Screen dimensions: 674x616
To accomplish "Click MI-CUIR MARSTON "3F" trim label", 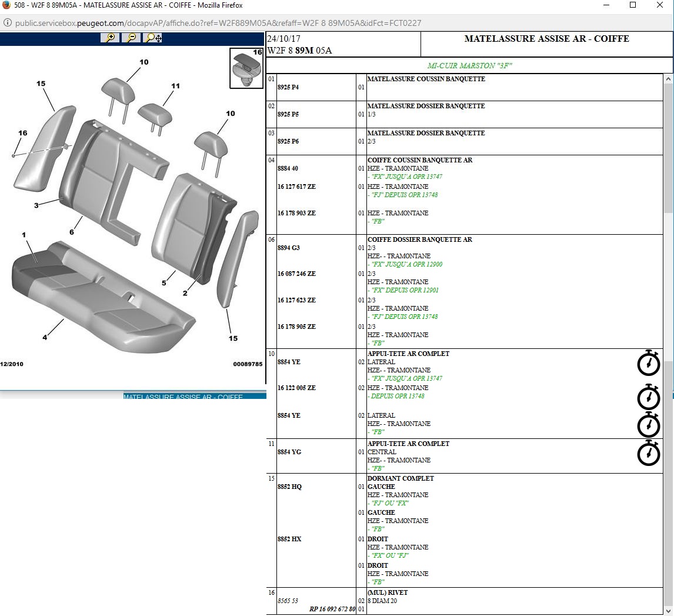I will pos(469,66).
